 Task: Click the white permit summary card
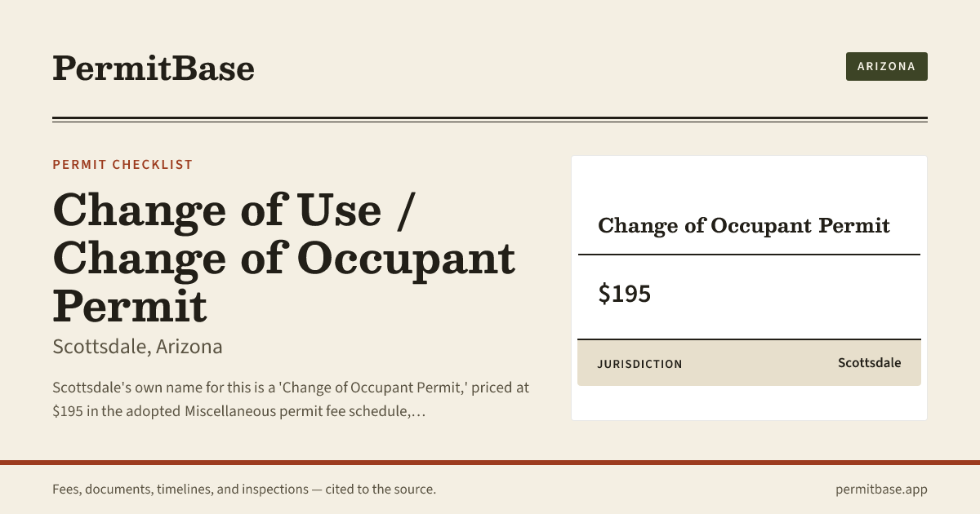pos(749,288)
